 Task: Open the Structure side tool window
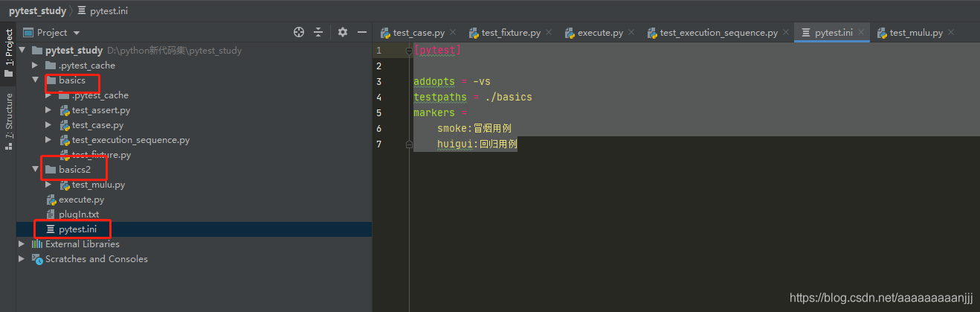(x=8, y=121)
